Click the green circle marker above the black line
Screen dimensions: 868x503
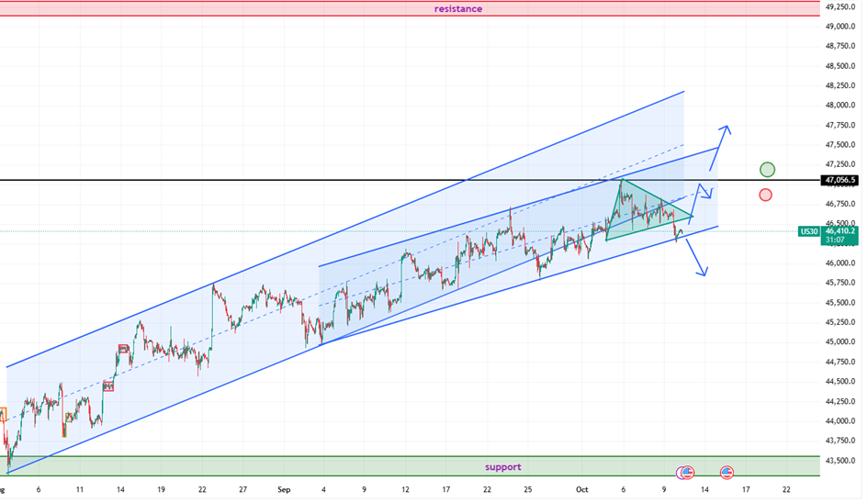coord(767,169)
